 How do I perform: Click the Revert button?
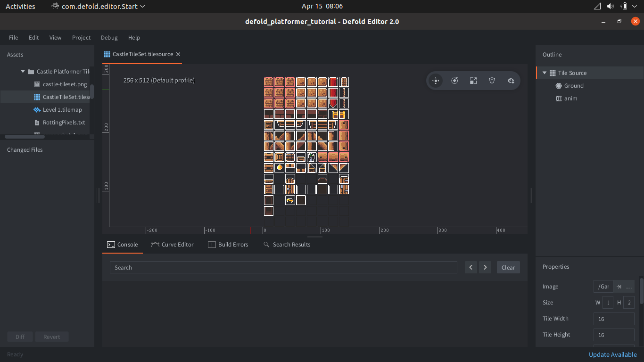point(52,337)
